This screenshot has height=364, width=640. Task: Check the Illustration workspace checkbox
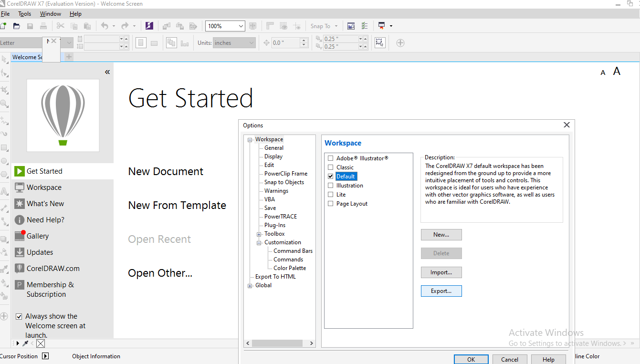(x=330, y=186)
